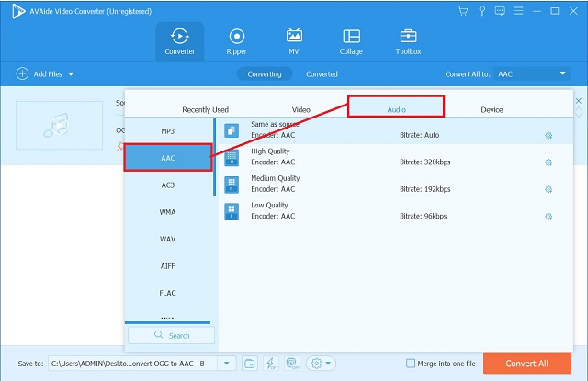Click the High Quality label
The image size is (588, 381).
[270, 151]
